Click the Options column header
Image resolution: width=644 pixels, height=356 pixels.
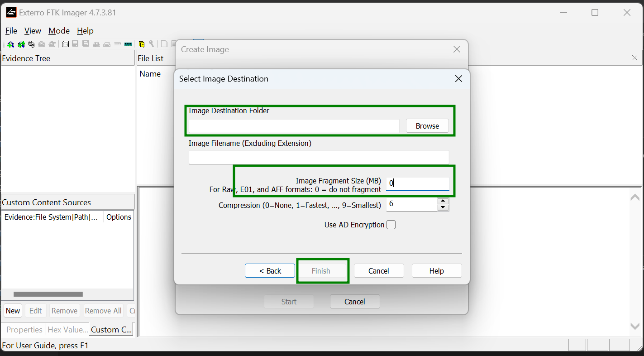[119, 217]
